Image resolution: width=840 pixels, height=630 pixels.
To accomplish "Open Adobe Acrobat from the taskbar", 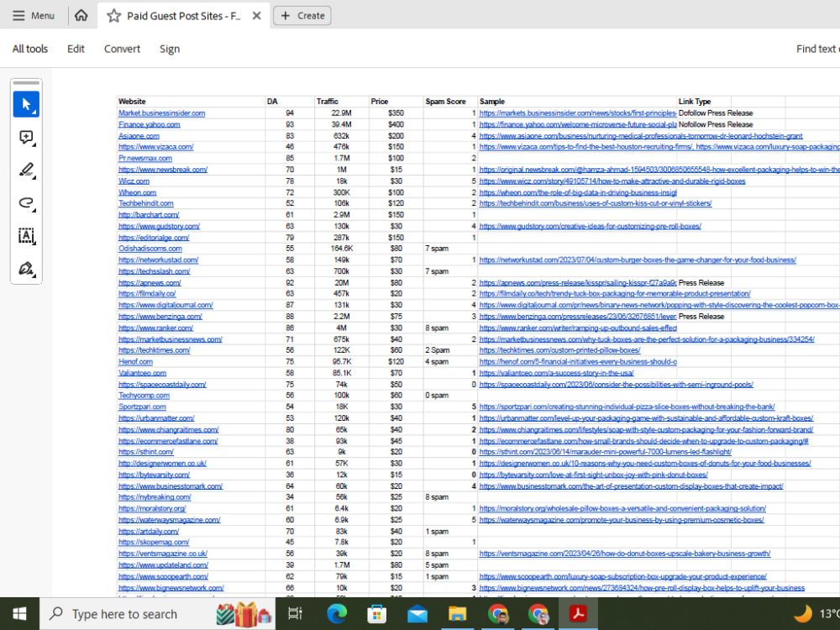I will 578,614.
